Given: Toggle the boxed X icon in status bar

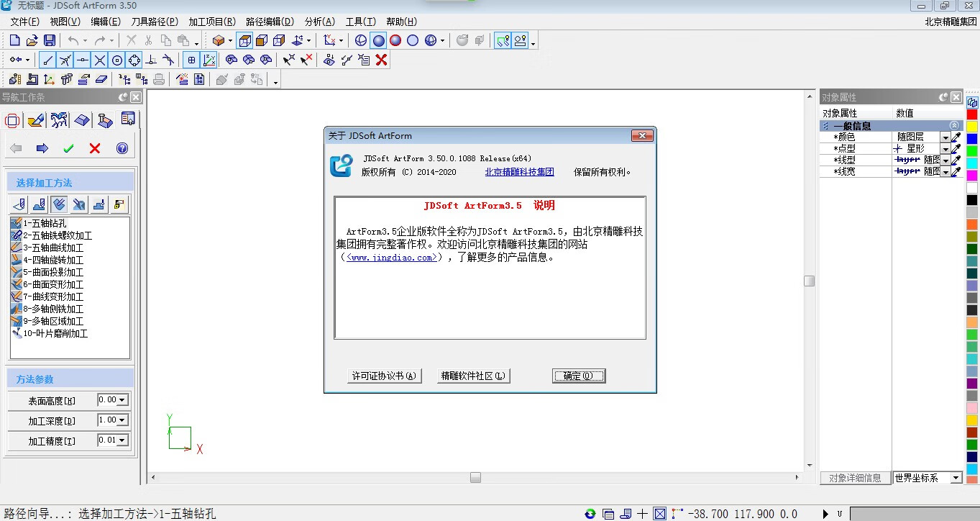Looking at the screenshot, I should pos(660,514).
